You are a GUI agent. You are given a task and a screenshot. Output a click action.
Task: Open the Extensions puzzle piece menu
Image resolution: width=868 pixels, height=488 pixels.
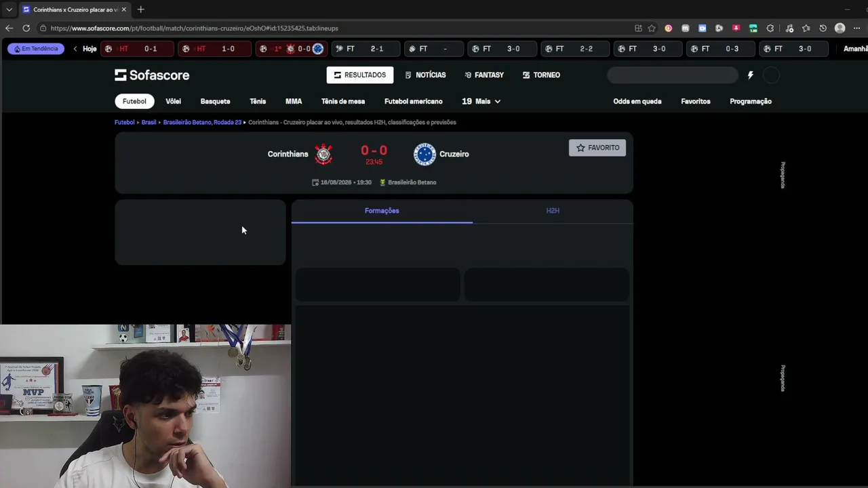click(770, 28)
